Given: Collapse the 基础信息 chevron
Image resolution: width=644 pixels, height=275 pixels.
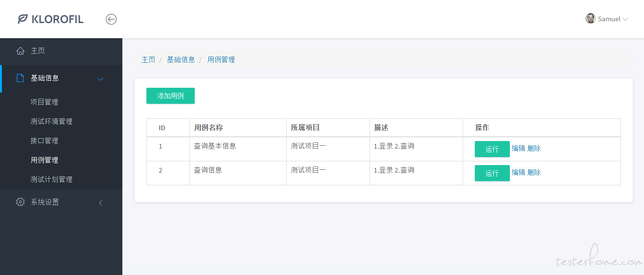Looking at the screenshot, I should 101,79.
